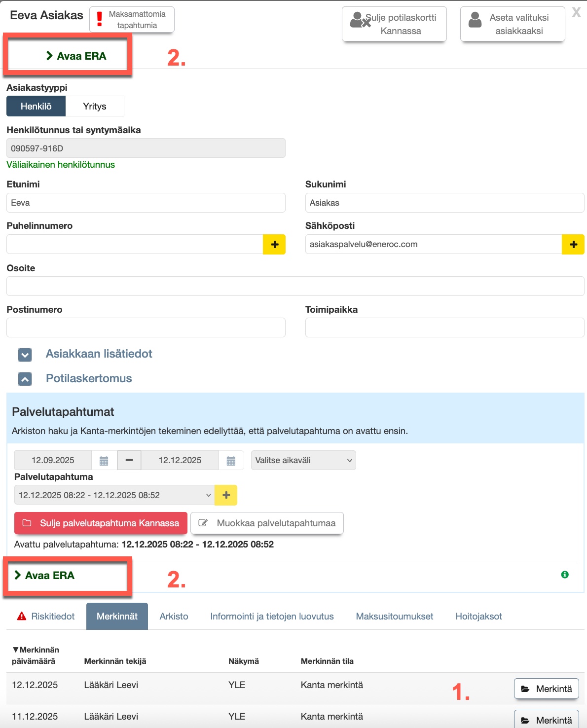The height and width of the screenshot is (728, 587).
Task: Expand Asiakkaan lisätiedot section
Action: 25,355
